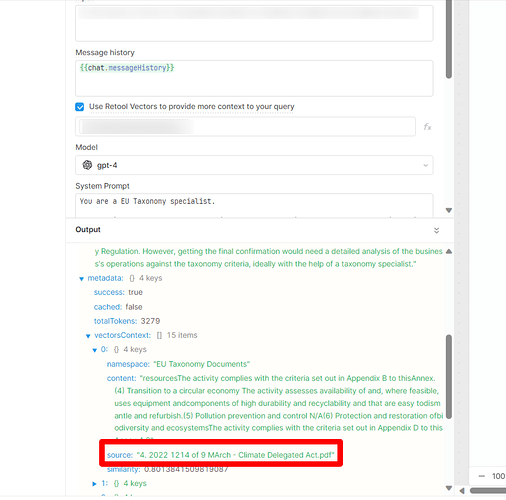Open the gpt-4 Model dropdown

coord(254,165)
